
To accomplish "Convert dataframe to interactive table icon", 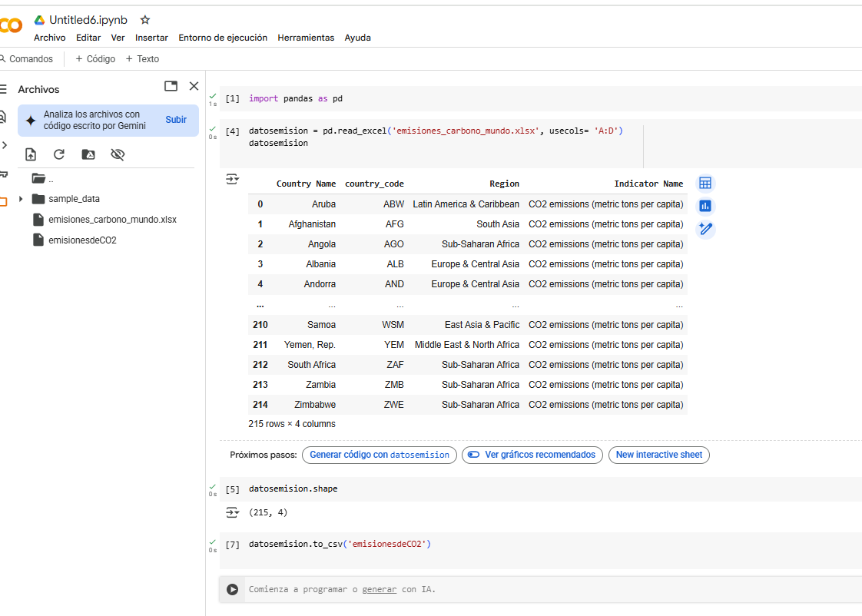I will (x=705, y=184).
